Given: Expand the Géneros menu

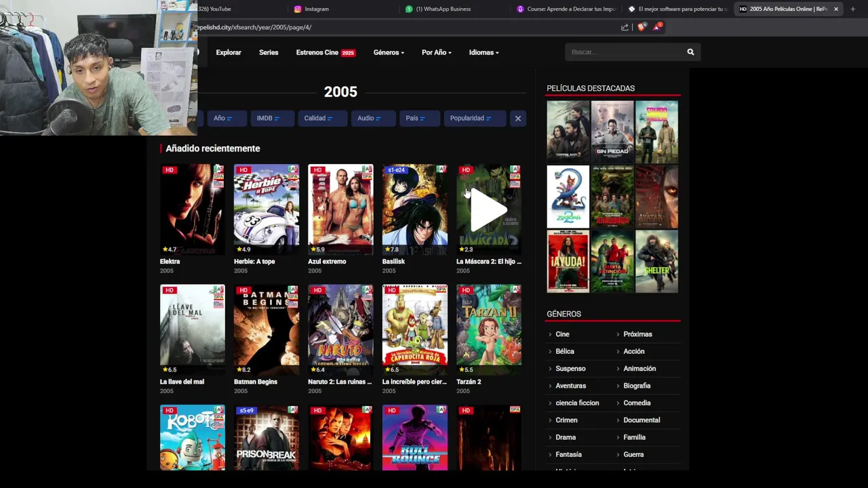Looking at the screenshot, I should point(389,52).
